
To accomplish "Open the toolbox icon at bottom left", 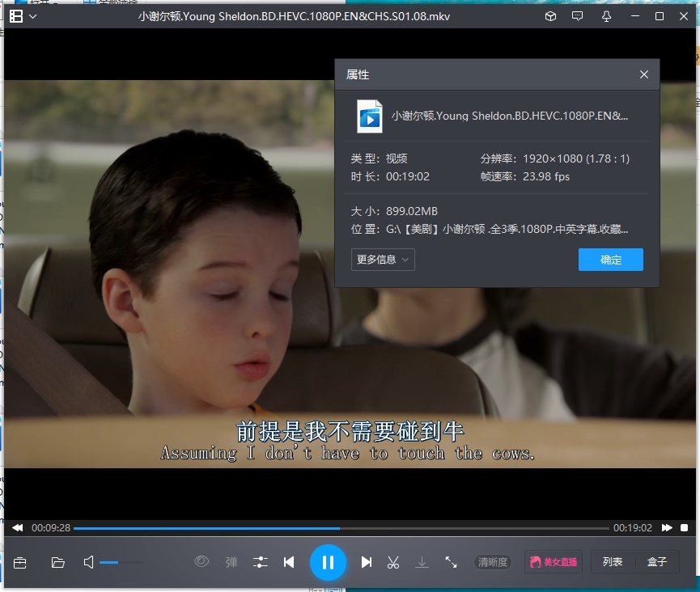I will [x=19, y=563].
